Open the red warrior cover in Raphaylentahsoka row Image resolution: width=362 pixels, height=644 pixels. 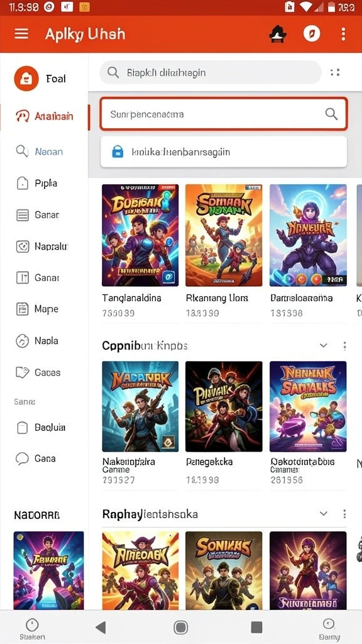tap(308, 570)
